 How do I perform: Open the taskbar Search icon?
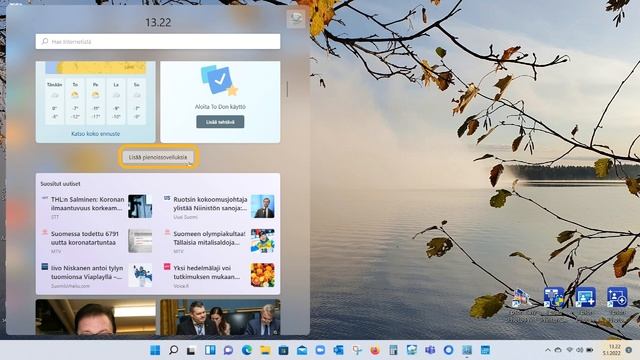173,350
